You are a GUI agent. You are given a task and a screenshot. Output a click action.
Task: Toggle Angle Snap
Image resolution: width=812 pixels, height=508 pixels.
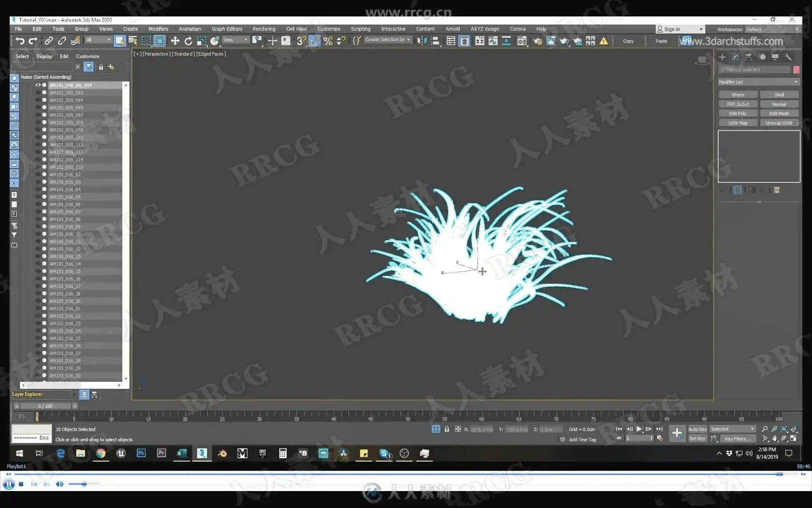tap(315, 41)
